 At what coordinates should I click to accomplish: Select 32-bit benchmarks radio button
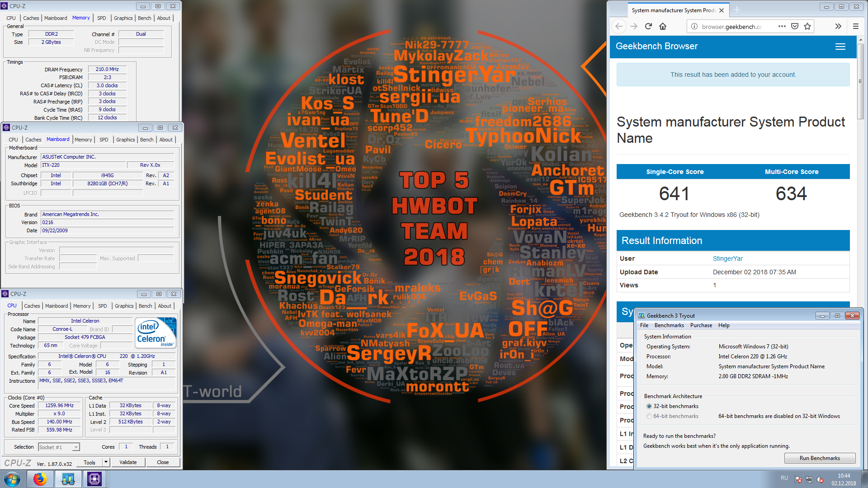(x=649, y=406)
